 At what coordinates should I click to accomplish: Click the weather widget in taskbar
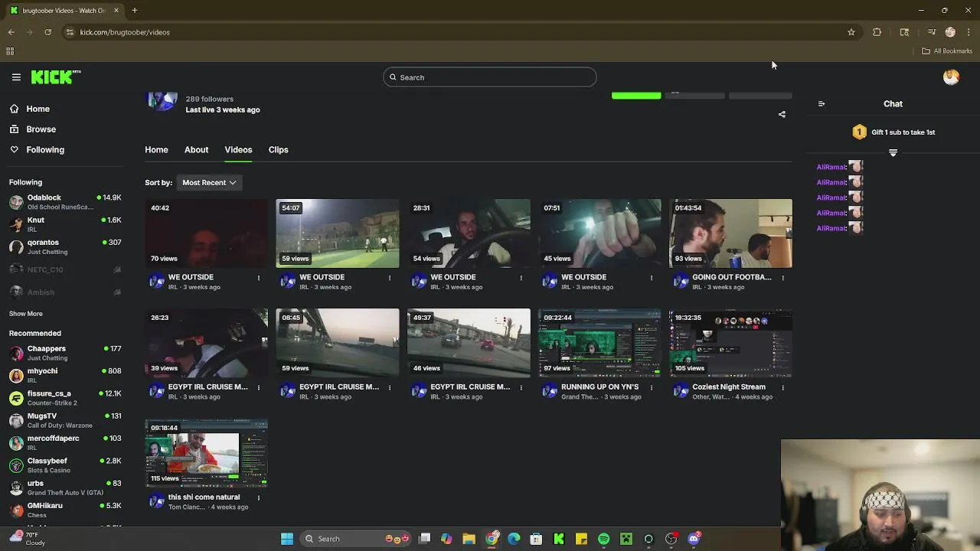(x=28, y=539)
